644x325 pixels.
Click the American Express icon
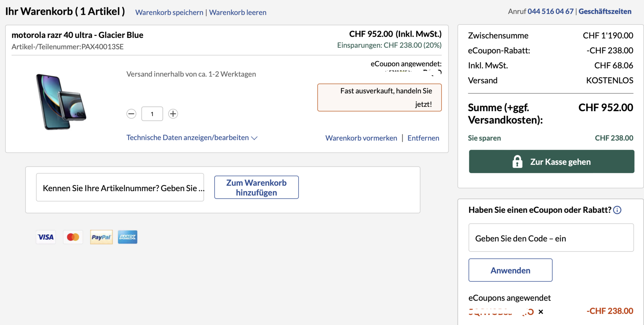(x=127, y=237)
